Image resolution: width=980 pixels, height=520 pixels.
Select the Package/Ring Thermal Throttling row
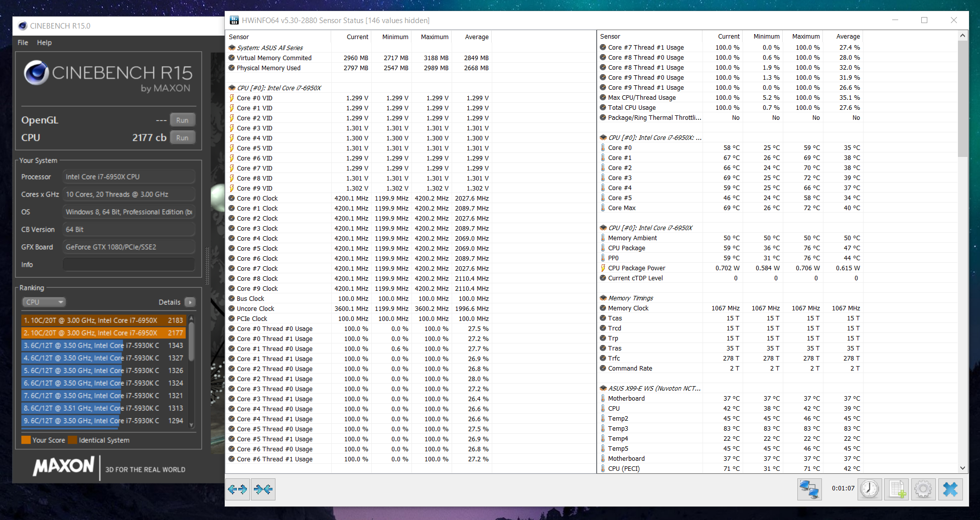(x=730, y=118)
